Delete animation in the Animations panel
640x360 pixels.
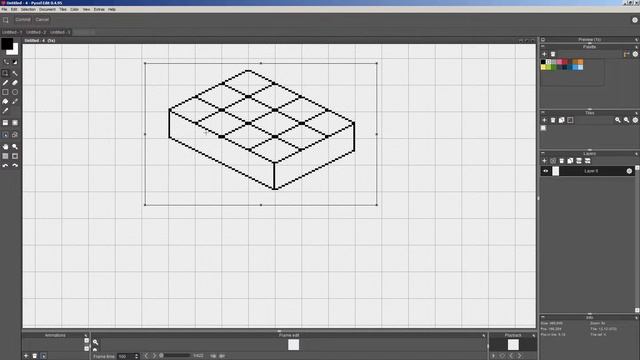click(35, 356)
